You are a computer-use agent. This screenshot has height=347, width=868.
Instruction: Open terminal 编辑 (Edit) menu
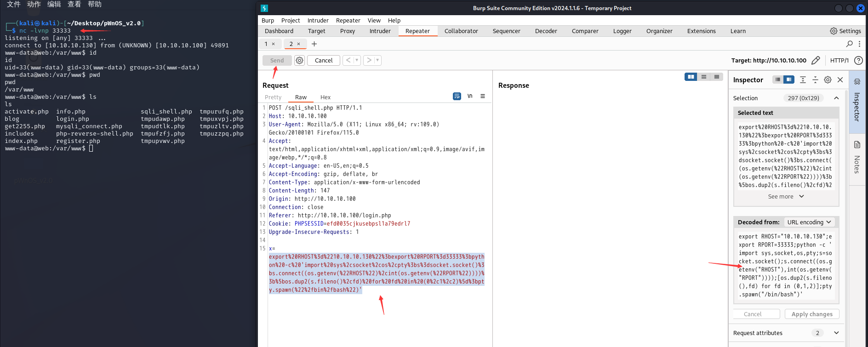click(54, 4)
